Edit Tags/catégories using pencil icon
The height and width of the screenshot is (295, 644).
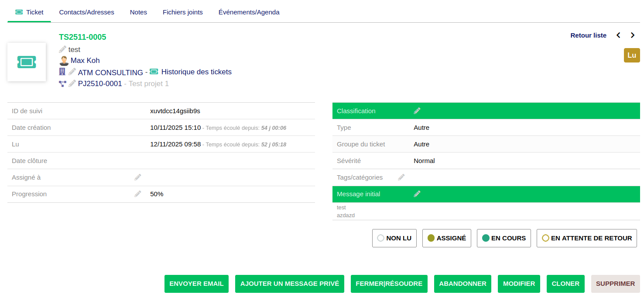[x=401, y=177]
